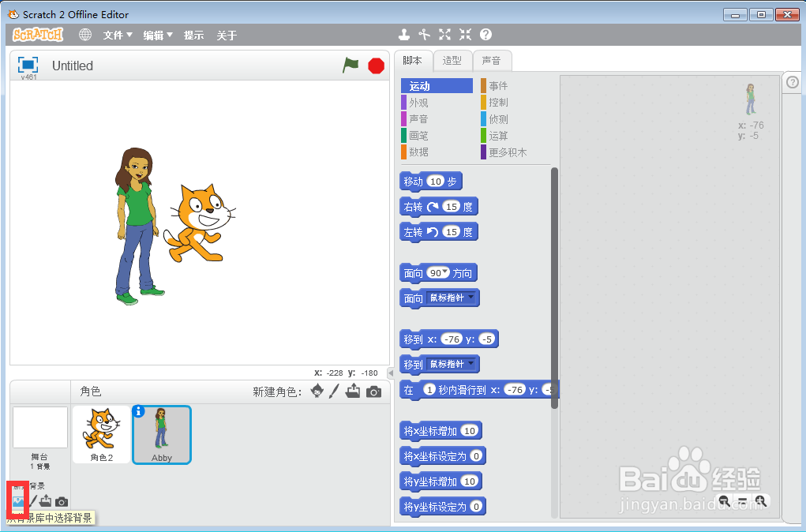Image resolution: width=806 pixels, height=532 pixels.
Task: Select the 外观 block category
Action: click(x=437, y=103)
